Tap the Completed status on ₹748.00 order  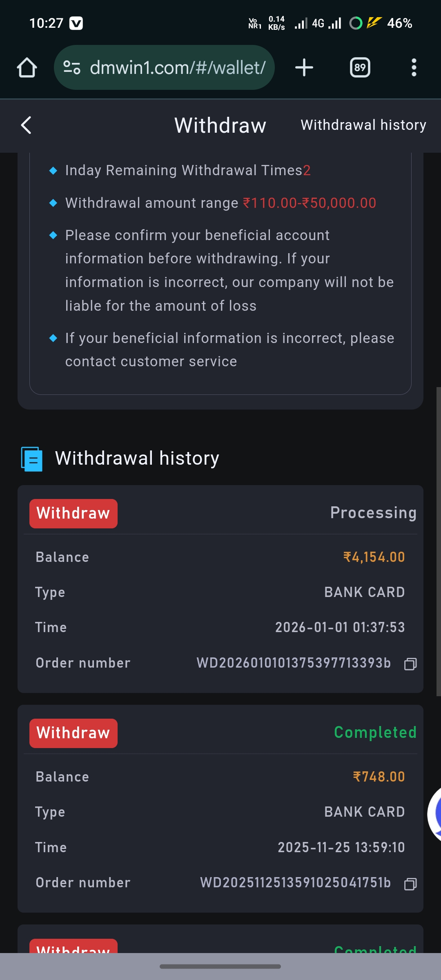click(x=375, y=733)
